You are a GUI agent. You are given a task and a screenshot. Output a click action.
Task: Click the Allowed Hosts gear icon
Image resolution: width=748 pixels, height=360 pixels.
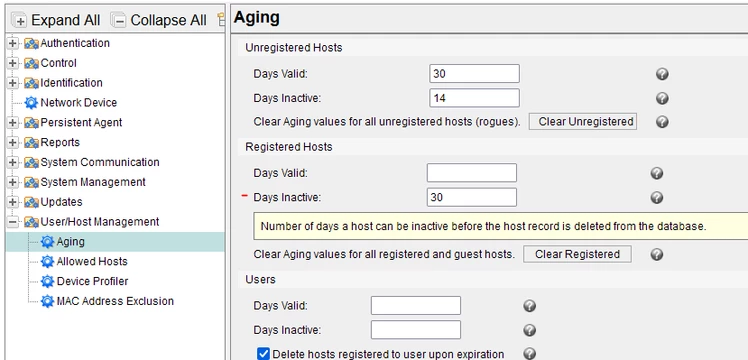pos(47,262)
